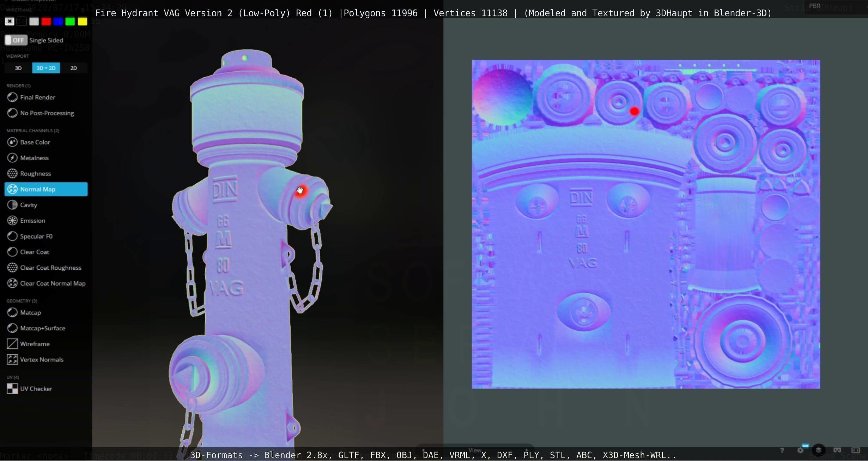868x461 pixels.
Task: Open the help question-mark icon
Action: tap(782, 450)
